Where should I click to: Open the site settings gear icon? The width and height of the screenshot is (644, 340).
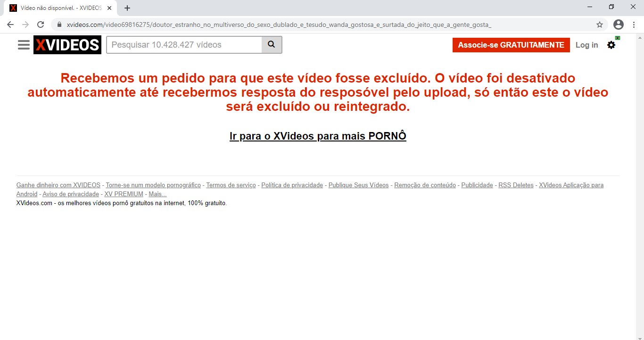pyautogui.click(x=611, y=45)
